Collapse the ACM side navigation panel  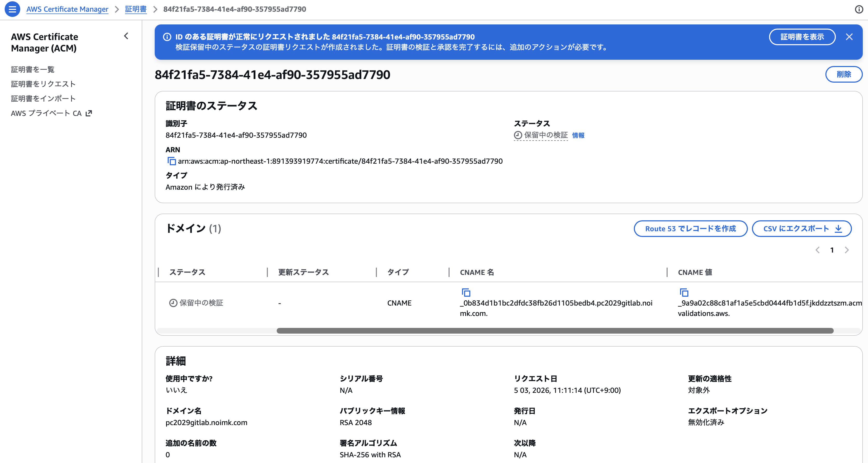tap(126, 36)
